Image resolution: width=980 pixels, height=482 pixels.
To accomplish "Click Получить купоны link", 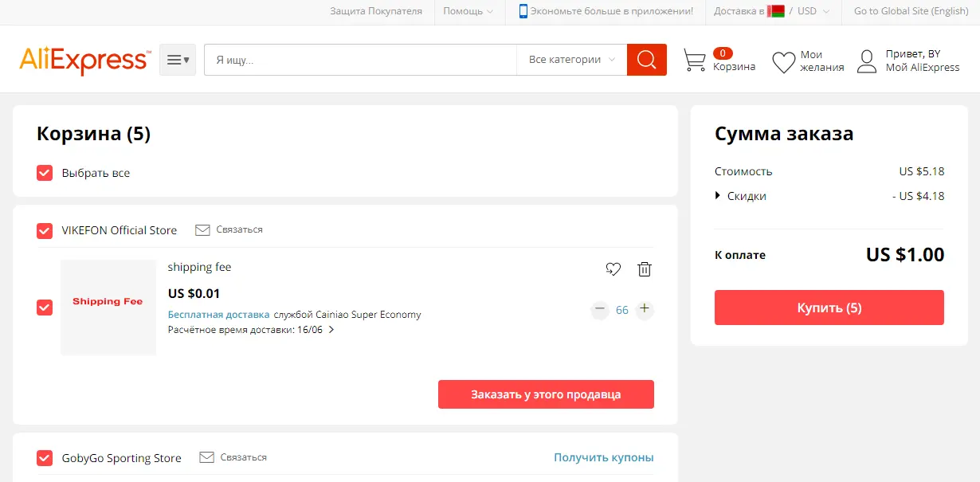I will click(x=604, y=457).
